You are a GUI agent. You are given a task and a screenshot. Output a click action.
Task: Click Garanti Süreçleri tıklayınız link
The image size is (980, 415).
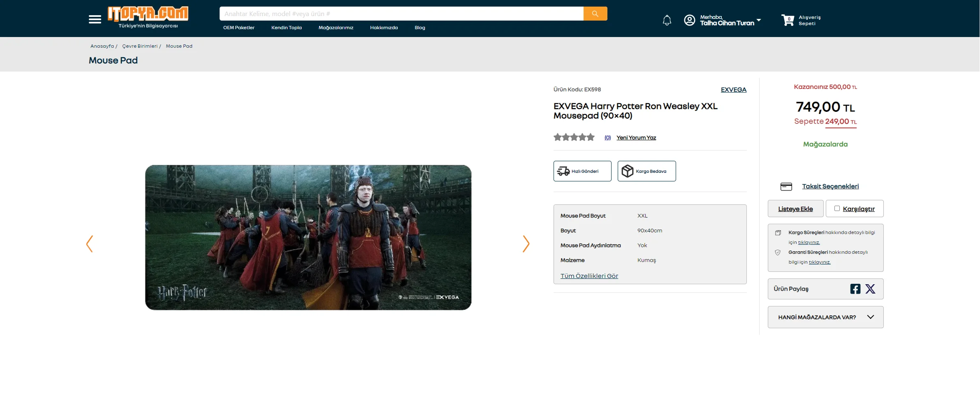tap(820, 262)
